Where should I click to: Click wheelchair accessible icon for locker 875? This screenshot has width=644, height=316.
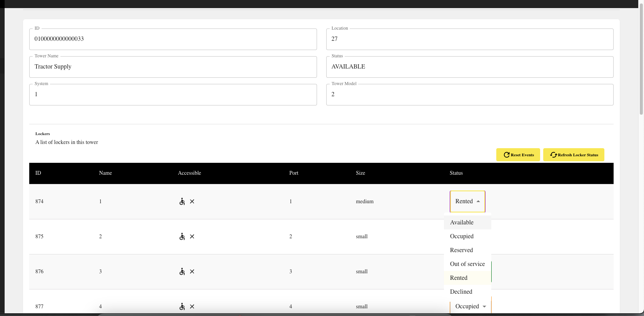(182, 236)
